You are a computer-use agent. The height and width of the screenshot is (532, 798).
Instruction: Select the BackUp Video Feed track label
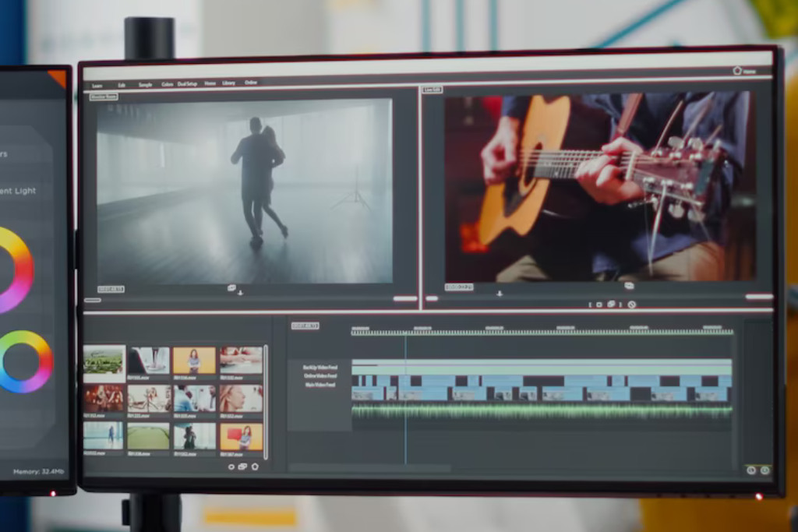[x=320, y=367]
